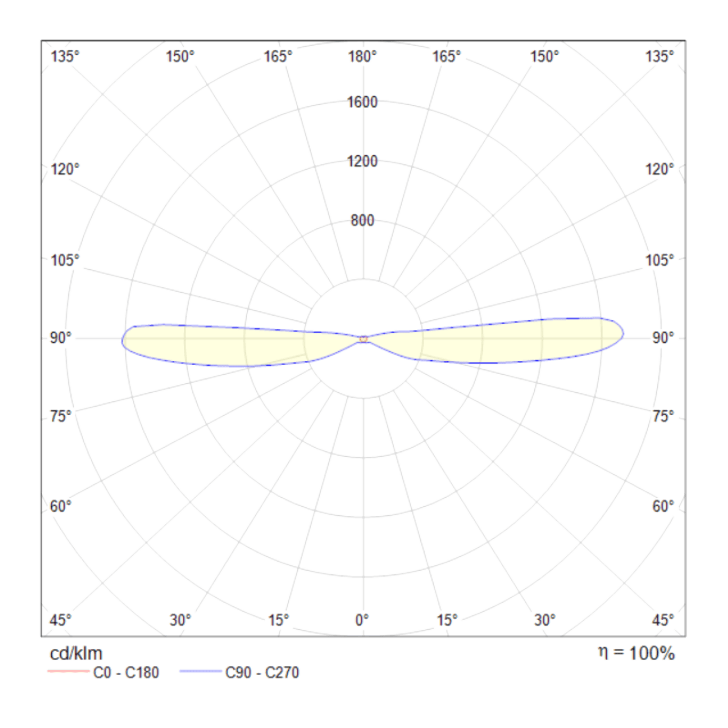Screen dimensions: 728x728
Task: Click the 120° label on the left side
Action: (65, 170)
